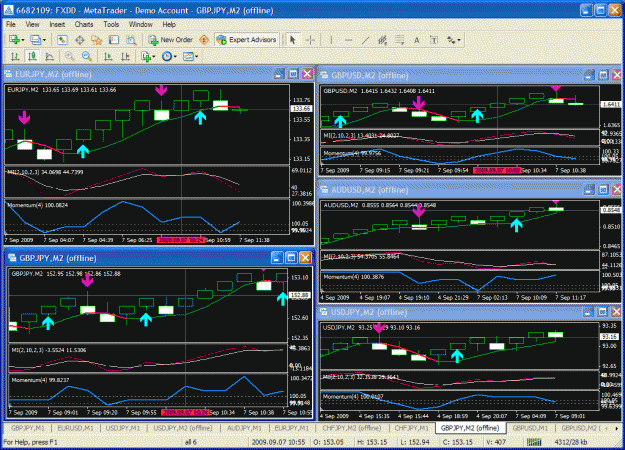Show the Data Window crosshair-target icon
This screenshot has width=625, height=450.
80,40
